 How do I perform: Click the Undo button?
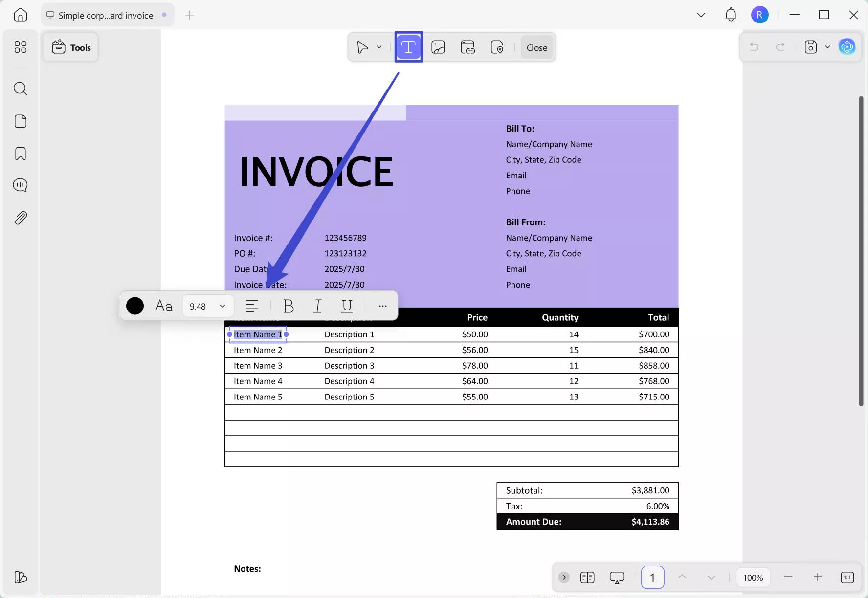[754, 47]
